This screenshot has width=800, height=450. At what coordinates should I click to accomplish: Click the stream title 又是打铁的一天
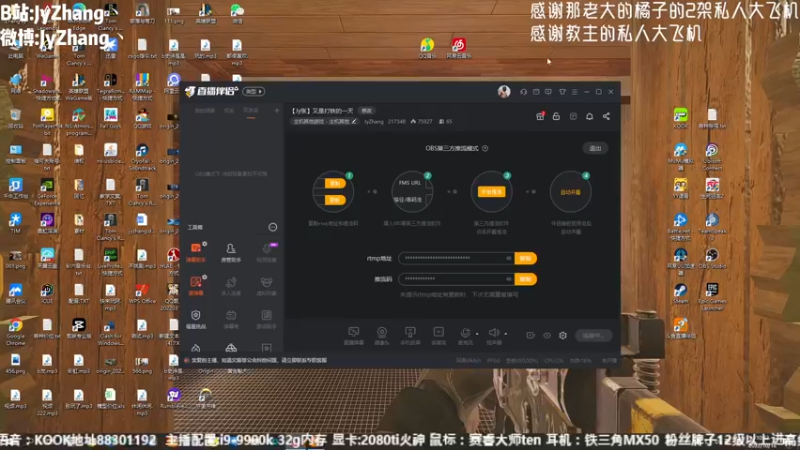pos(333,111)
